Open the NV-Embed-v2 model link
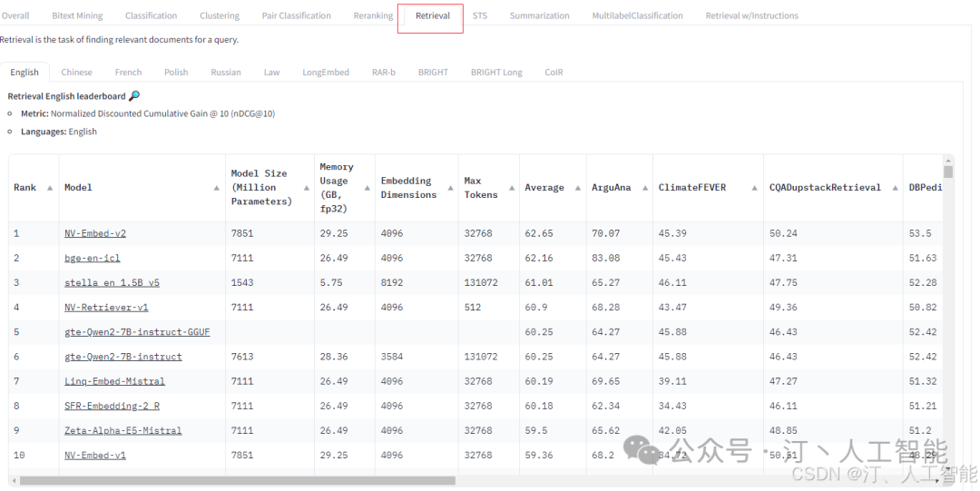Screen dimensions: 980x491 coord(95,233)
